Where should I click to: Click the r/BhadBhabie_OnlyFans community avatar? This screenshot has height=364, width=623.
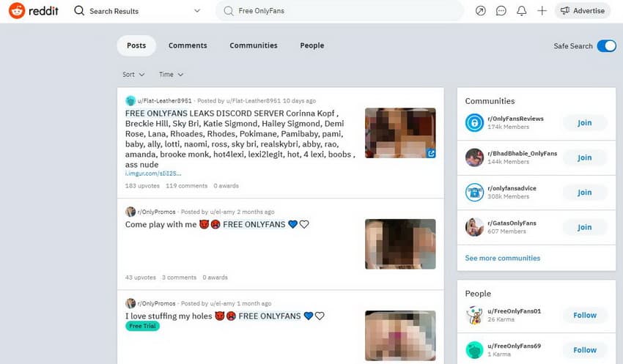pos(474,157)
